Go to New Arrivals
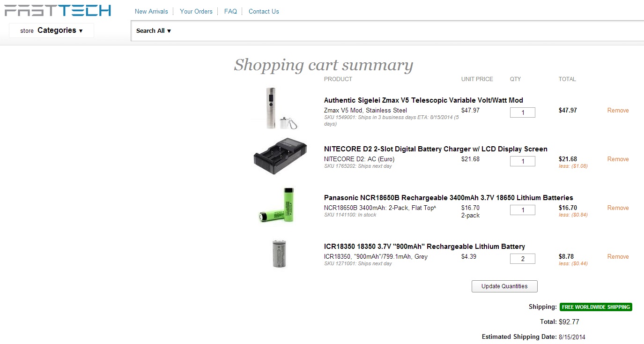 [151, 11]
